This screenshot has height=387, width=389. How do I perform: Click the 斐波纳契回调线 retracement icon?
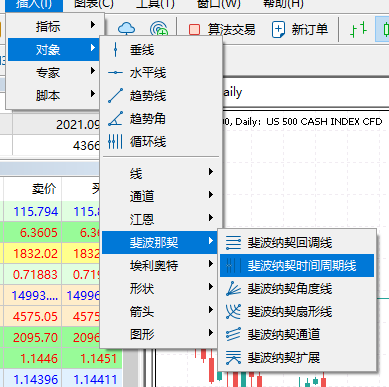coord(233,243)
